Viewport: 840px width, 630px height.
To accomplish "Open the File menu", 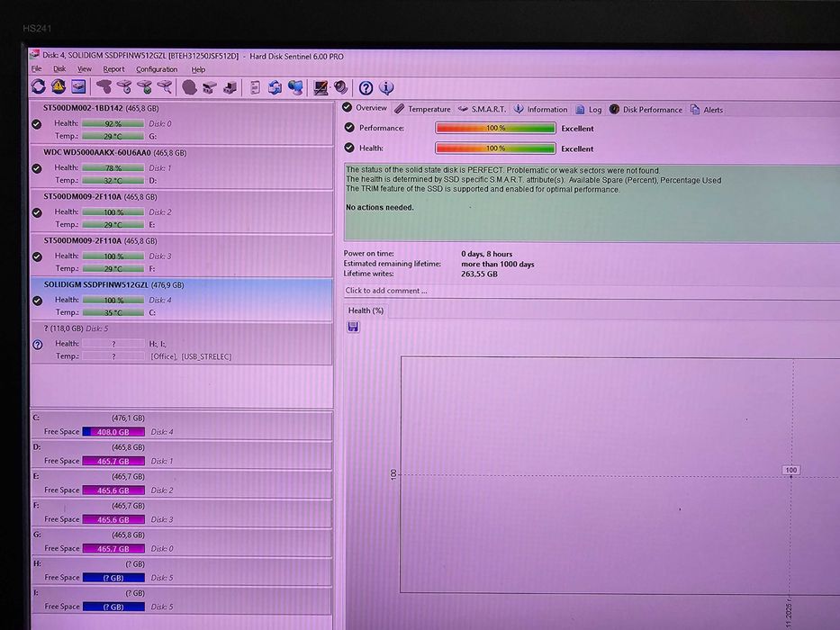I will pos(36,68).
